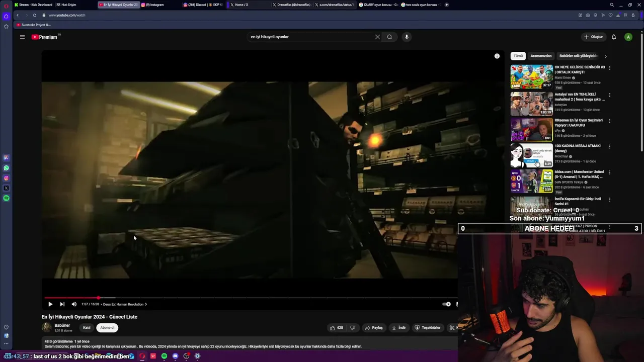This screenshot has height=362, width=644.
Task: Open Spotify in browser sidebar
Action: [x=6, y=198]
